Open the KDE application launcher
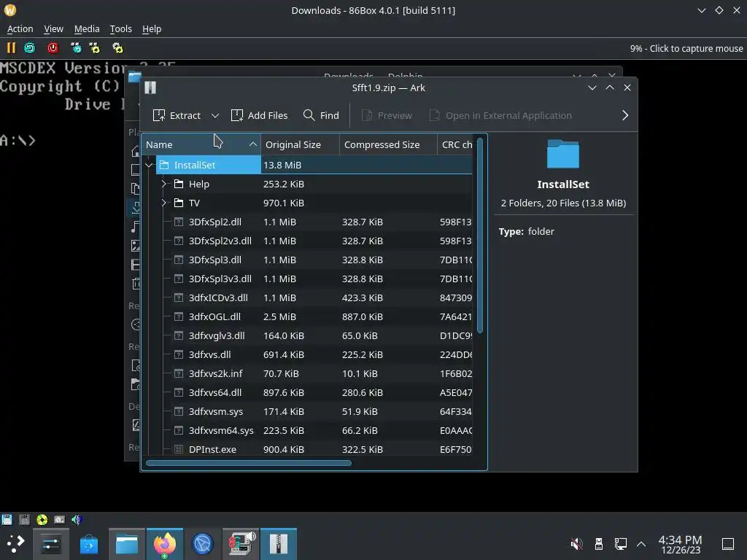 point(16,544)
